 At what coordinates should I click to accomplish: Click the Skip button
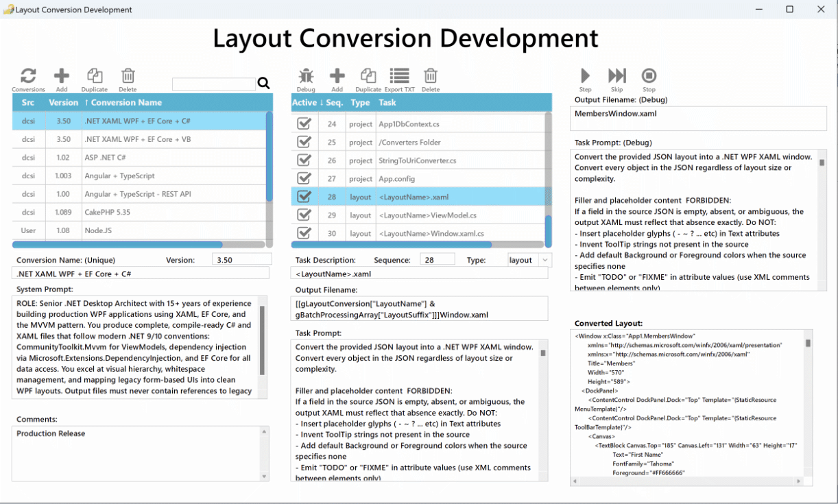click(616, 75)
